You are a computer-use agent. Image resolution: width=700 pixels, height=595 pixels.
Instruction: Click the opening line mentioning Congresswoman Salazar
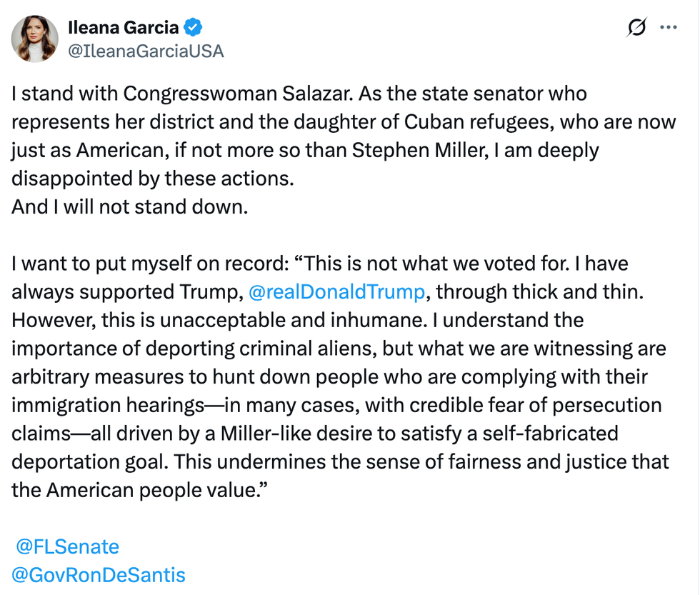pyautogui.click(x=299, y=94)
